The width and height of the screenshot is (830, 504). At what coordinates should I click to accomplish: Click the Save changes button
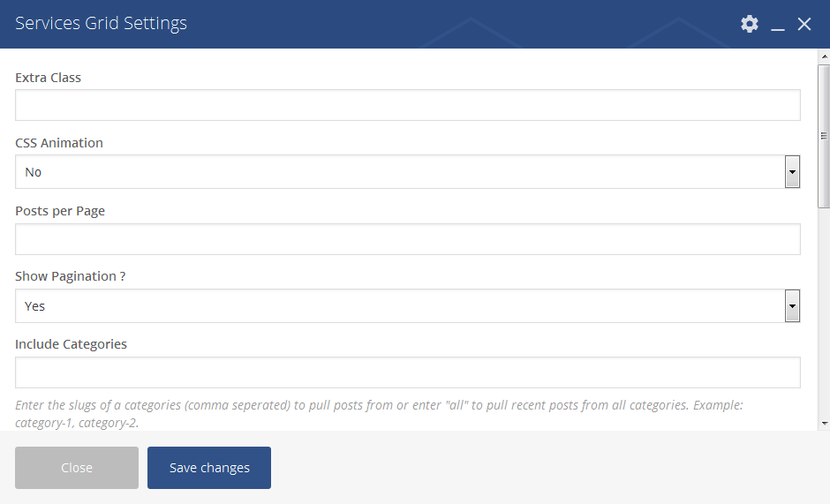click(x=209, y=468)
